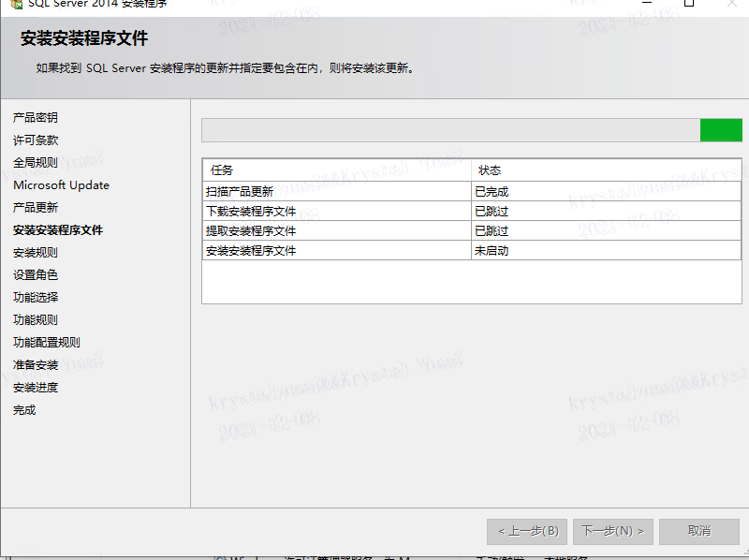This screenshot has width=749, height=560.
Task: Click the 已完成 status cell
Action: [606, 192]
